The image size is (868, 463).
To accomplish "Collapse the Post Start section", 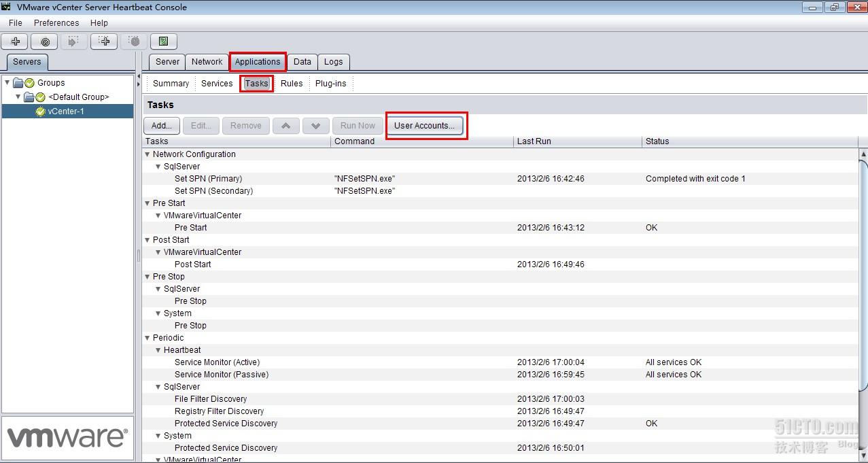I will click(147, 240).
